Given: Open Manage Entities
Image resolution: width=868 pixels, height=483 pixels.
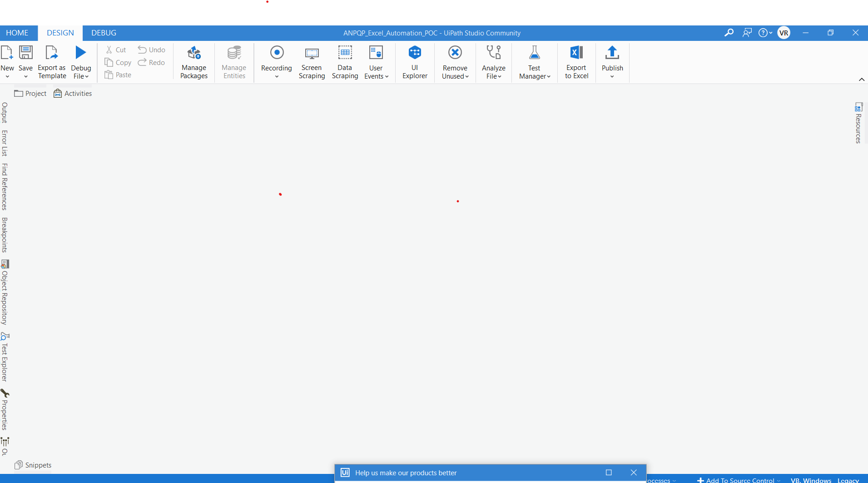Looking at the screenshot, I should (233, 62).
